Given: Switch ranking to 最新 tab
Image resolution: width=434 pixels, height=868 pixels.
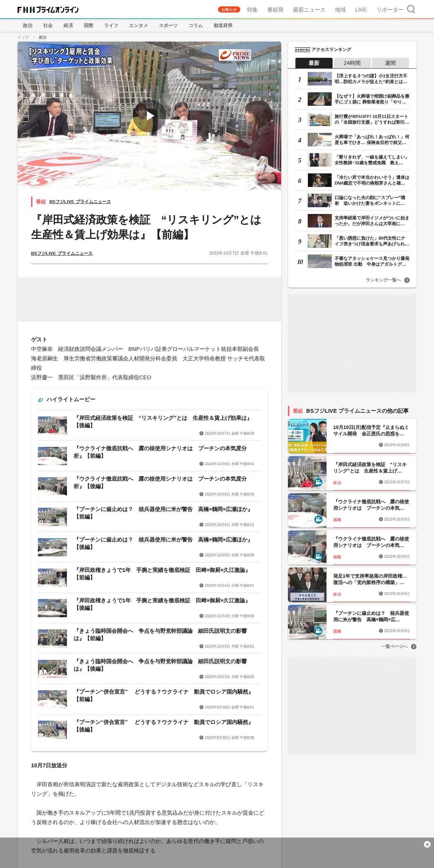Looking at the screenshot, I should [x=314, y=63].
